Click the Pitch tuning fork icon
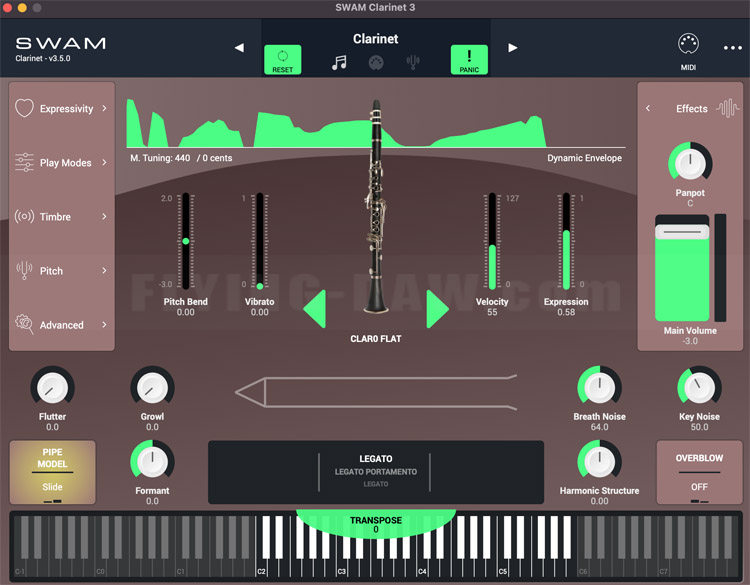Viewport: 750px width, 585px height. tap(24, 270)
